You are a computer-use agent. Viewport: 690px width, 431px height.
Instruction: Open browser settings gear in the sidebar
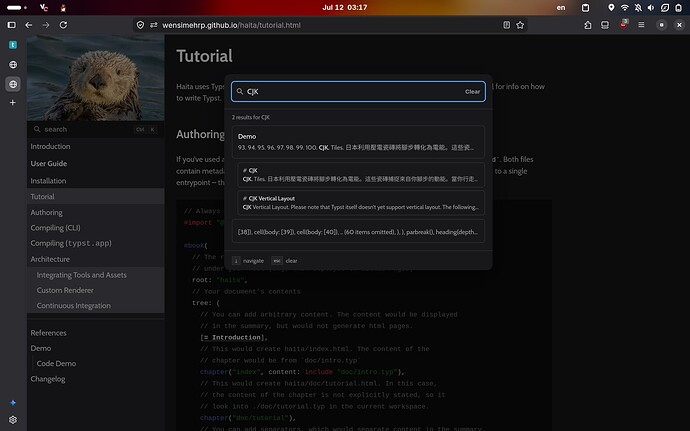tap(13, 420)
